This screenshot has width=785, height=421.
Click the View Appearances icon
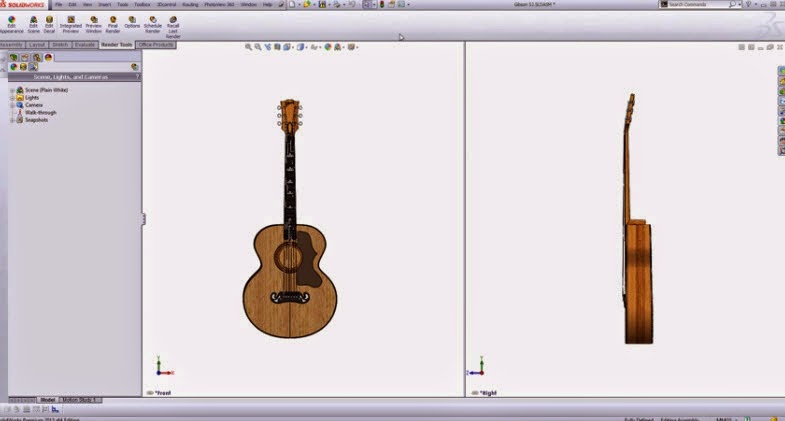point(14,67)
